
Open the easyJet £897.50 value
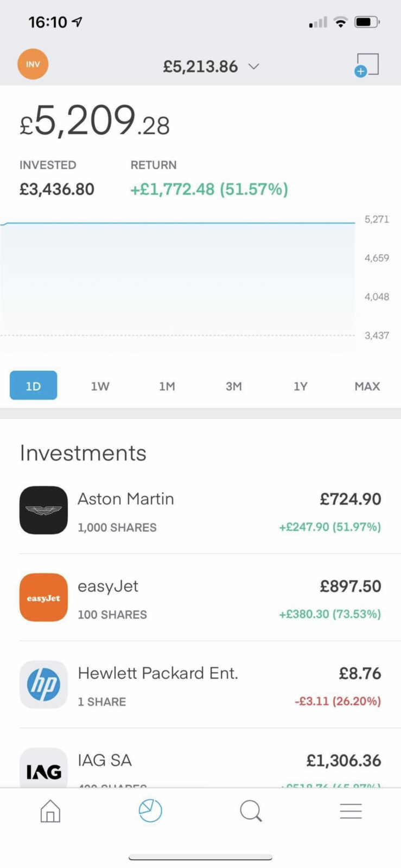click(350, 586)
